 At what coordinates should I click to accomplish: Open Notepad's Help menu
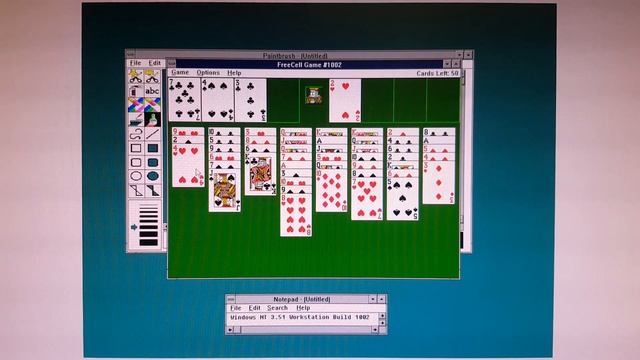click(x=303, y=308)
